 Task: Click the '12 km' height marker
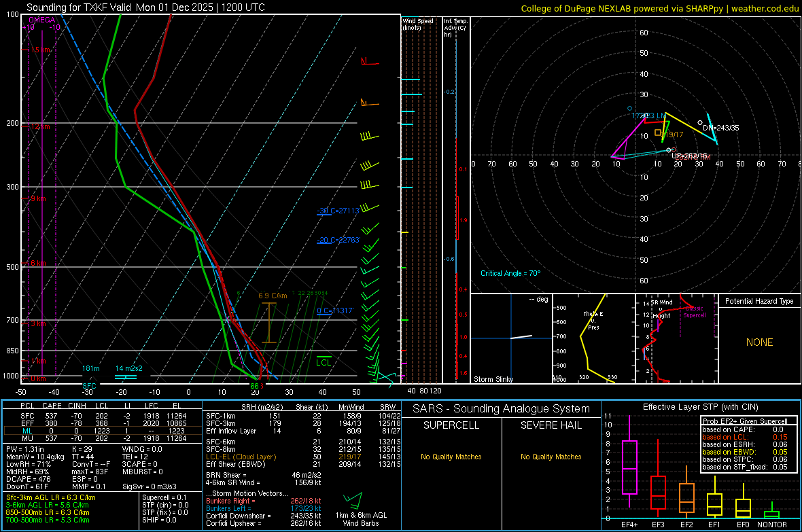click(40, 126)
